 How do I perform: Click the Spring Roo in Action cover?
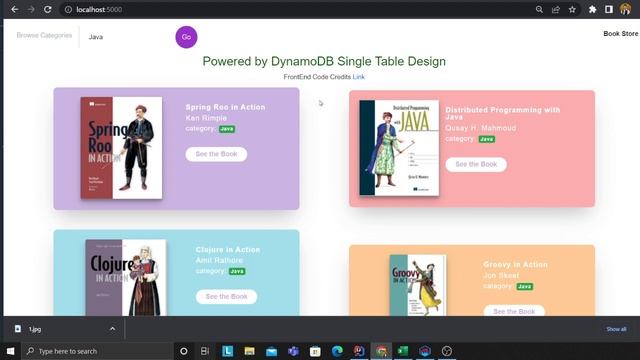click(x=121, y=148)
